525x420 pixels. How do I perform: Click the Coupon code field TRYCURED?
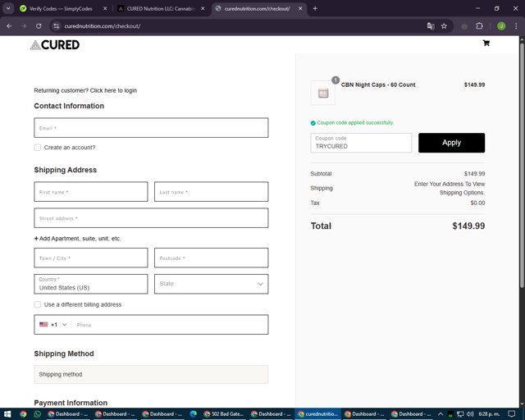tap(361, 143)
